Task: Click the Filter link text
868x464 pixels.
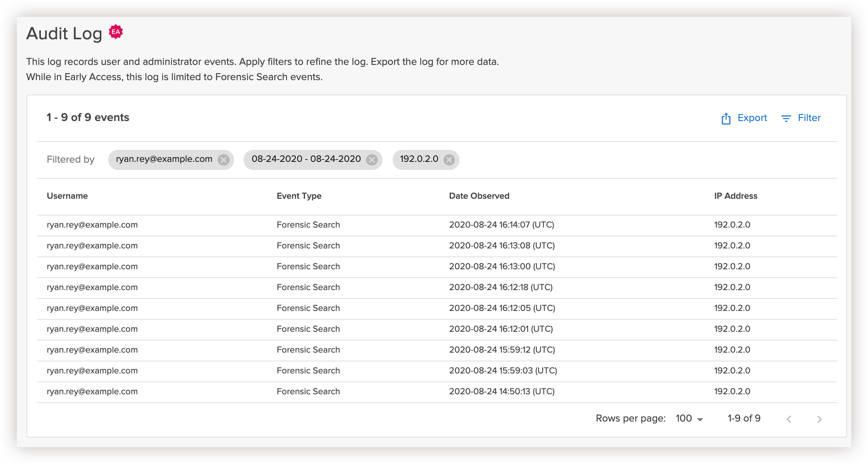Action: 809,118
